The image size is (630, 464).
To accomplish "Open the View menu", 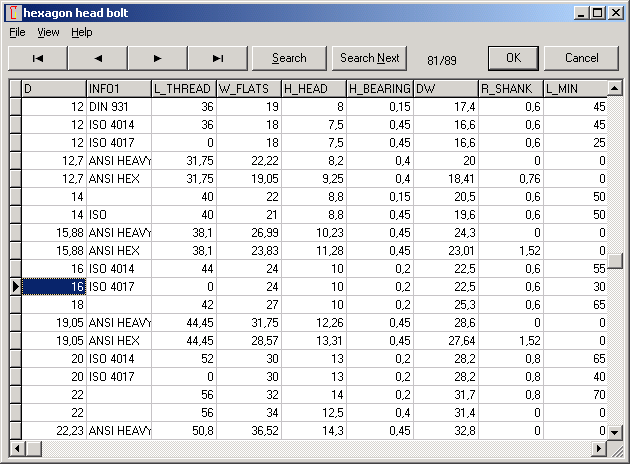I will [48, 32].
